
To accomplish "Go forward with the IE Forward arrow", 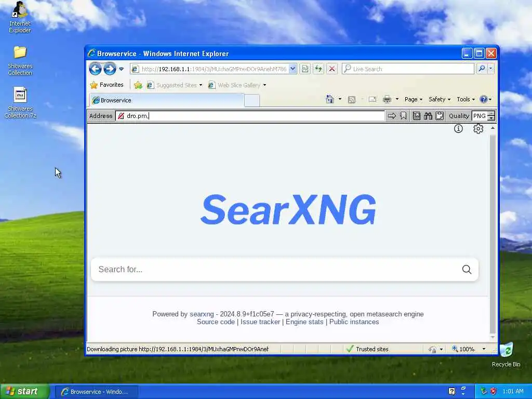I will coord(110,69).
